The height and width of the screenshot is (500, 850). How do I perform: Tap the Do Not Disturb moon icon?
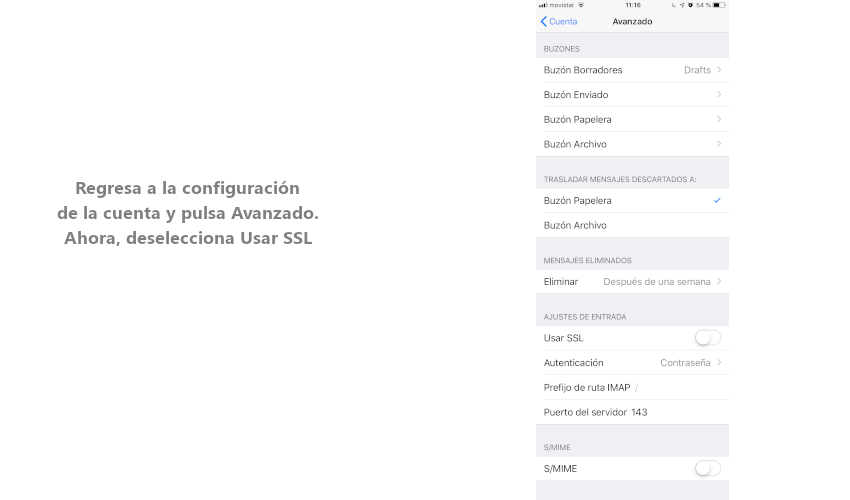click(x=674, y=5)
